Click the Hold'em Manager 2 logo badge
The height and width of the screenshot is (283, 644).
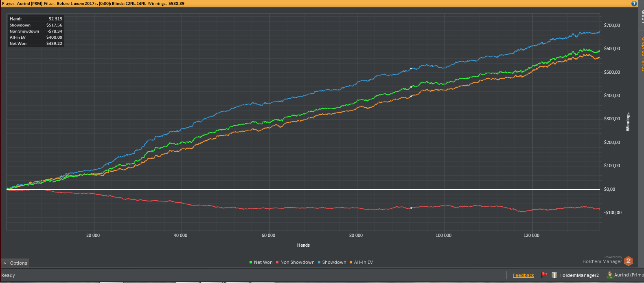(628, 261)
